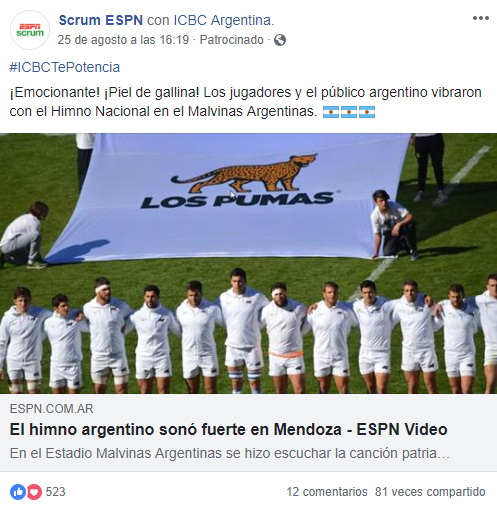
Task: Click the Los Pumas jaguar logo on flag
Action: point(244,173)
